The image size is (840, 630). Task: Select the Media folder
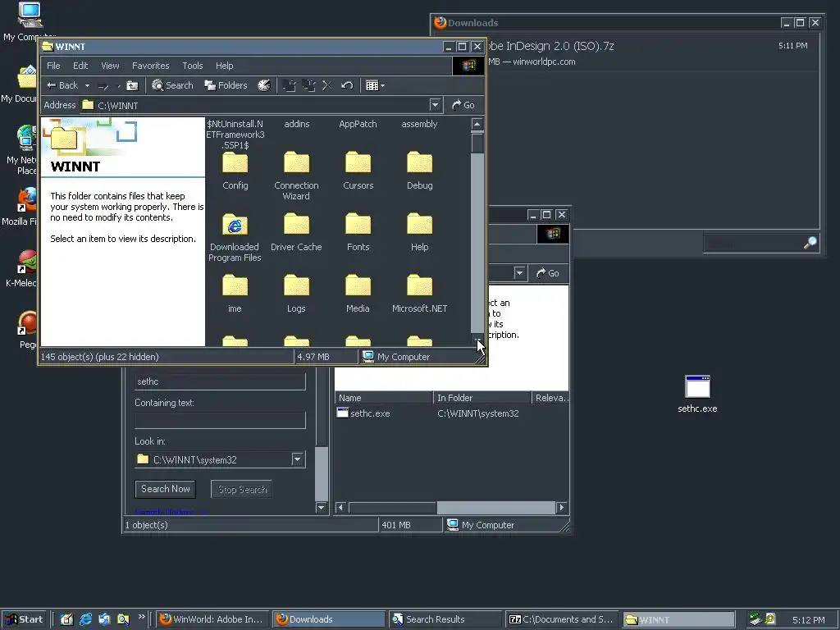[358, 286]
